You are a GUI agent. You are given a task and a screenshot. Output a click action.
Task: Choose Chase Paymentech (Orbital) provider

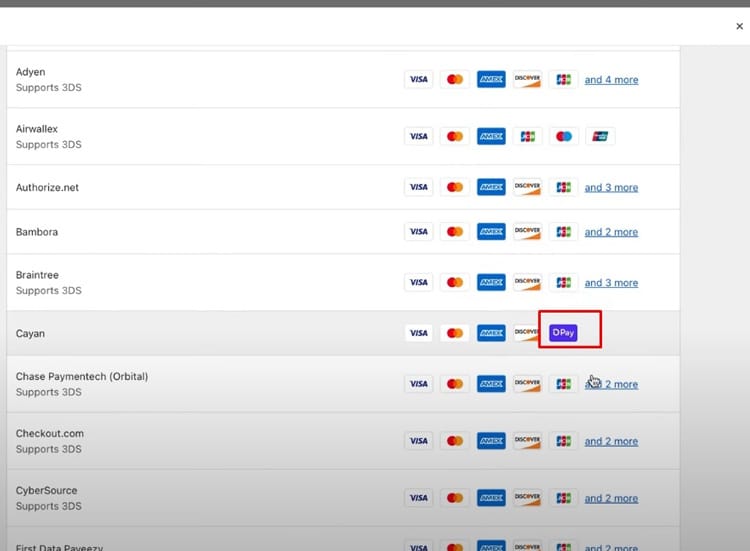point(82,377)
